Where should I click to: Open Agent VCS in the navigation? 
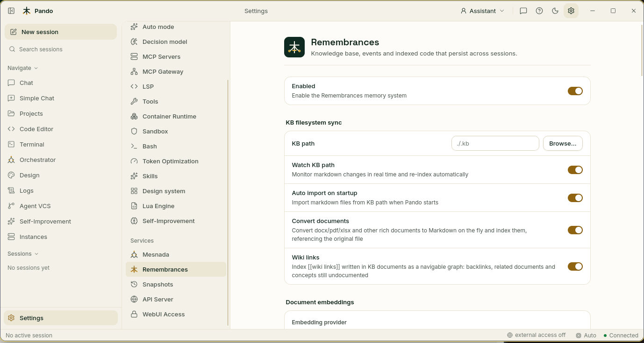(x=61, y=206)
